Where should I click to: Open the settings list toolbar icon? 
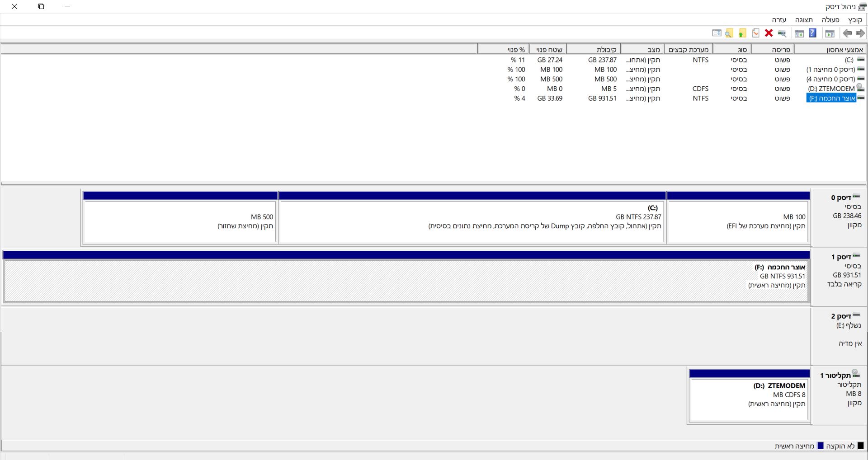coord(717,33)
